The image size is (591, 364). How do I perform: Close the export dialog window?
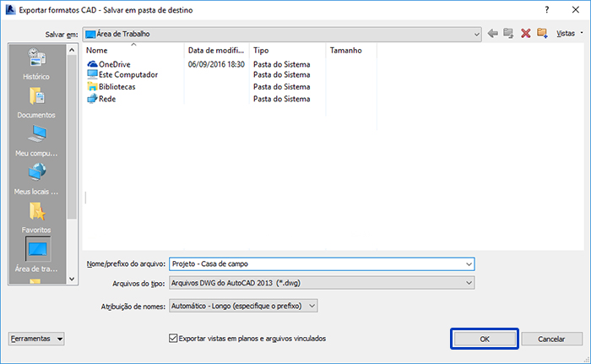pyautogui.click(x=576, y=10)
